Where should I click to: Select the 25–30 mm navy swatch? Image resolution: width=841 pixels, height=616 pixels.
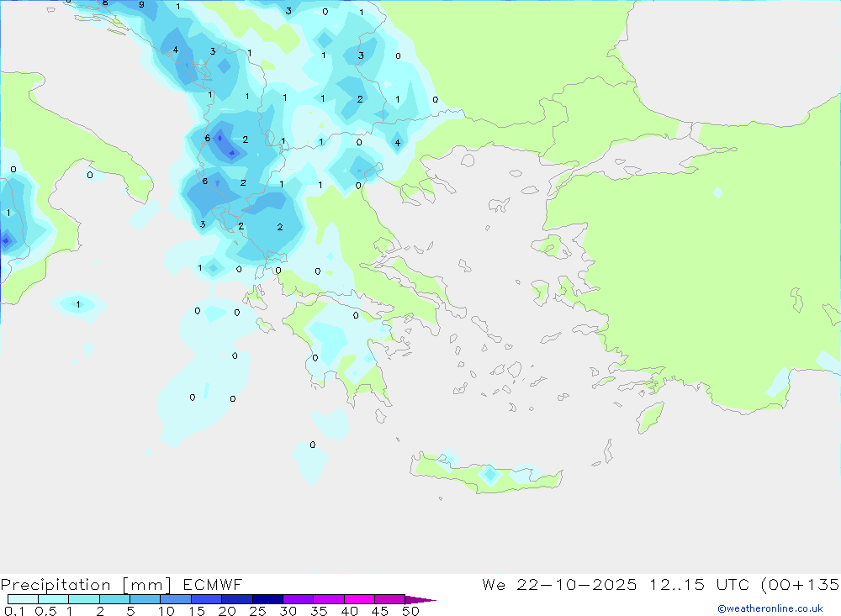click(267, 599)
